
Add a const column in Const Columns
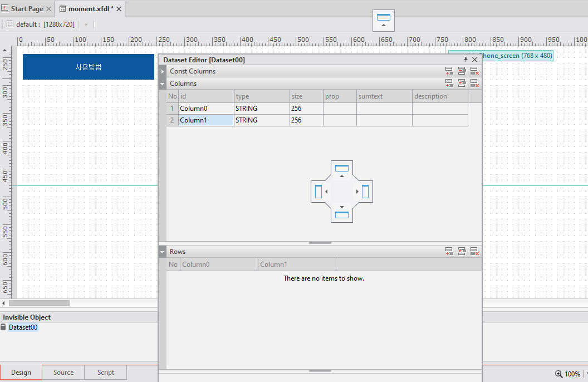[x=449, y=71]
